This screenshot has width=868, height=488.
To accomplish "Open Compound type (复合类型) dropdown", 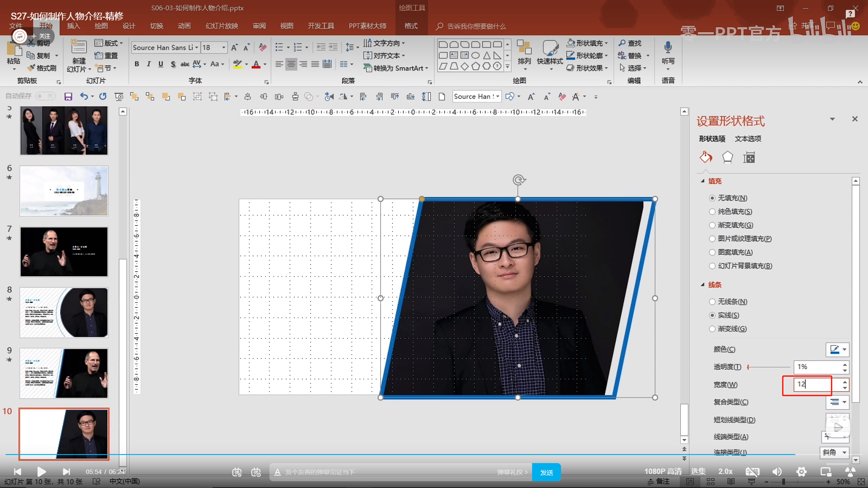I will pyautogui.click(x=837, y=402).
